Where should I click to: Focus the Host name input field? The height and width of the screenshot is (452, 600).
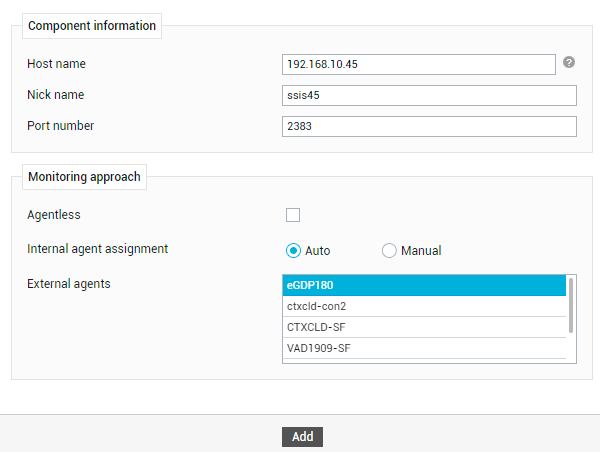419,64
